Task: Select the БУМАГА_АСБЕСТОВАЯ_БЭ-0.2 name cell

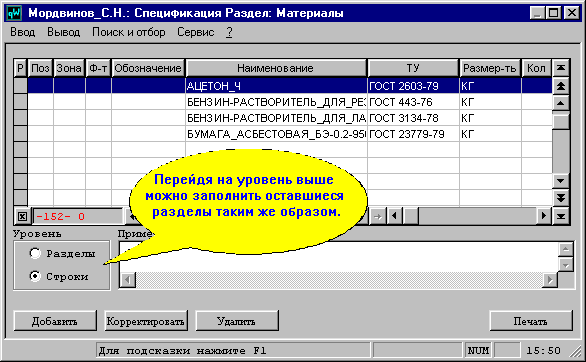Action: pyautogui.click(x=276, y=134)
